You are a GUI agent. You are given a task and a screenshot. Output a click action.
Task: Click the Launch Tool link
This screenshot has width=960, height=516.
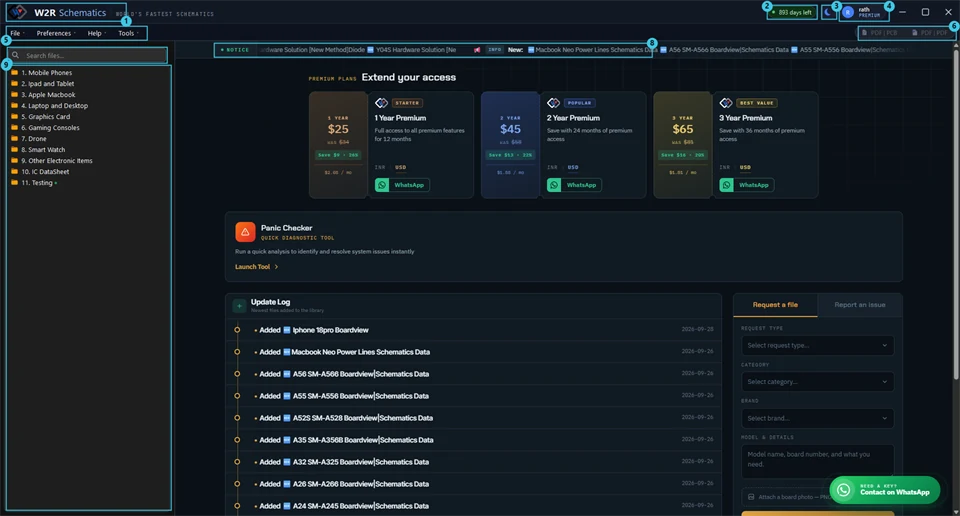257,267
